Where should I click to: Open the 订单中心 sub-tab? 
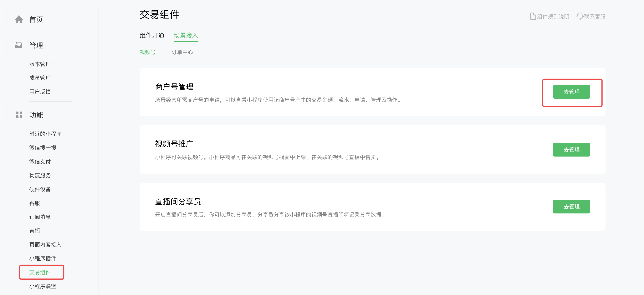click(182, 52)
